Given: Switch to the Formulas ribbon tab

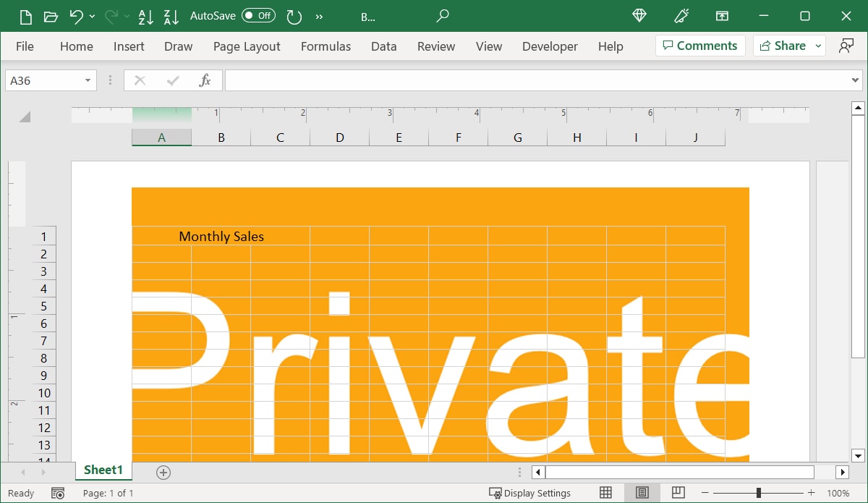Looking at the screenshot, I should click(325, 46).
